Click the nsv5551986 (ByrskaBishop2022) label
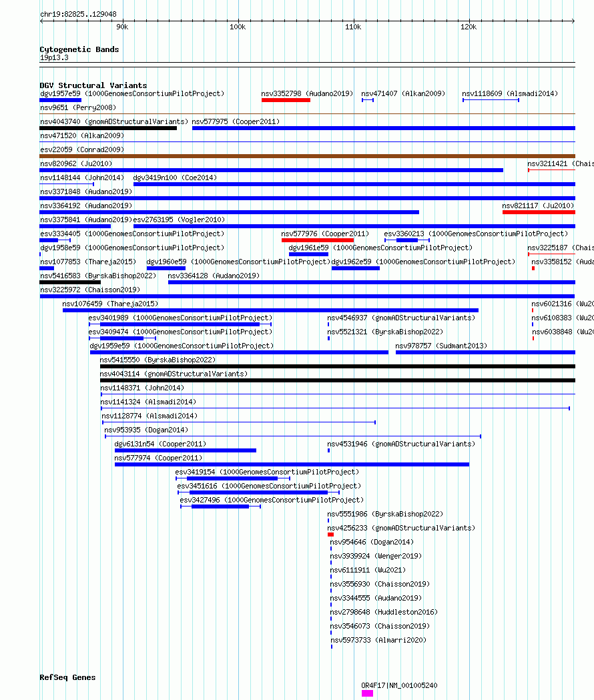Viewport: 594px width, 700px height. [385, 514]
